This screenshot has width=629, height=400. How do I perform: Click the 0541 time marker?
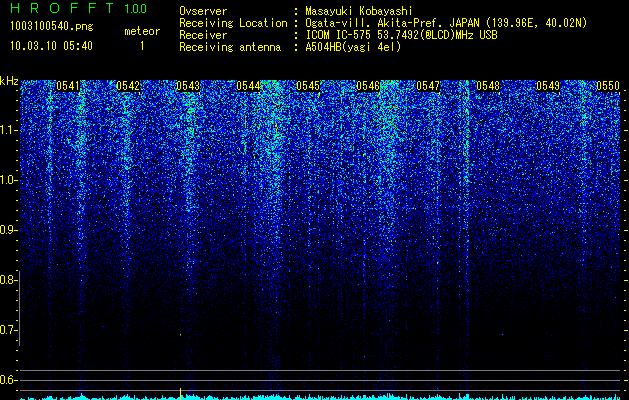click(68, 86)
